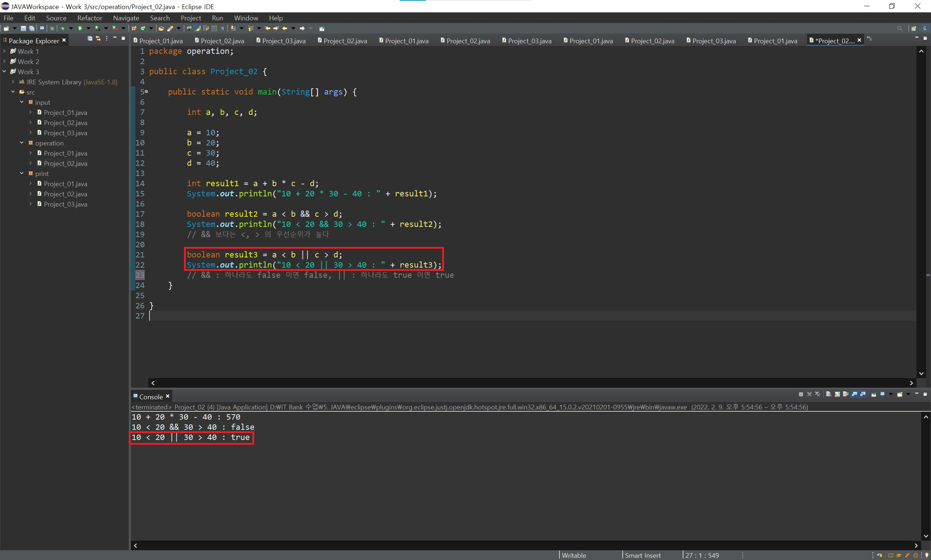Viewport: 931px width, 560px height.
Task: Expand the Work 1 project
Action: (x=4, y=51)
